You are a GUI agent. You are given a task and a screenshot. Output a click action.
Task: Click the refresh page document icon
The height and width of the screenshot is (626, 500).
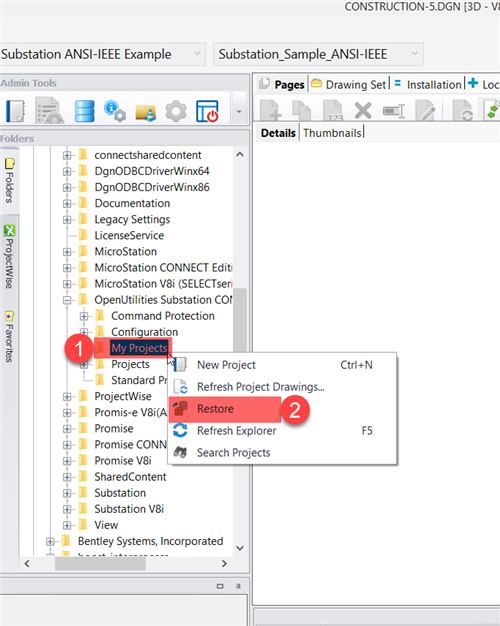462,111
